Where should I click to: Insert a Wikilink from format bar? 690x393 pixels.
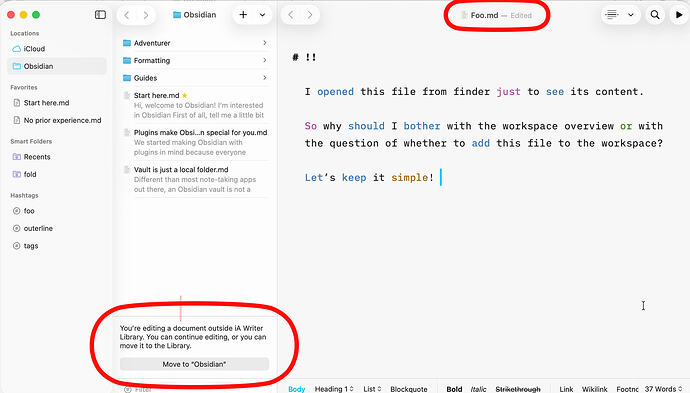click(595, 389)
